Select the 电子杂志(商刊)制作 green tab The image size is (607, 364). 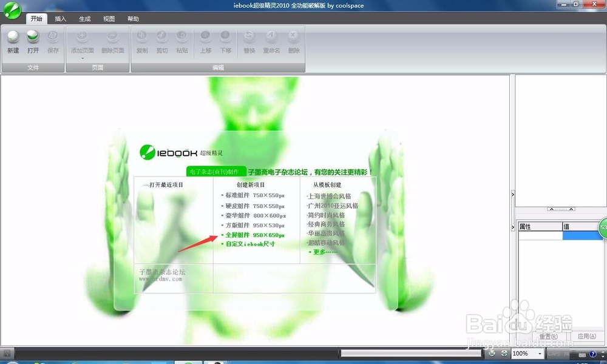215,171
